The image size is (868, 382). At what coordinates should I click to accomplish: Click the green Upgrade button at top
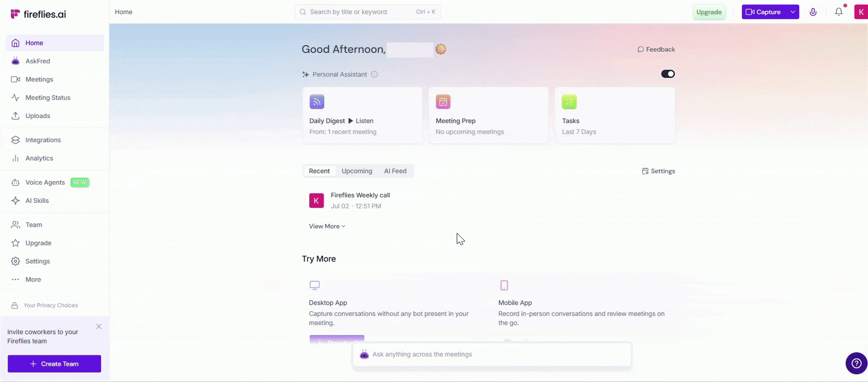coord(709,12)
